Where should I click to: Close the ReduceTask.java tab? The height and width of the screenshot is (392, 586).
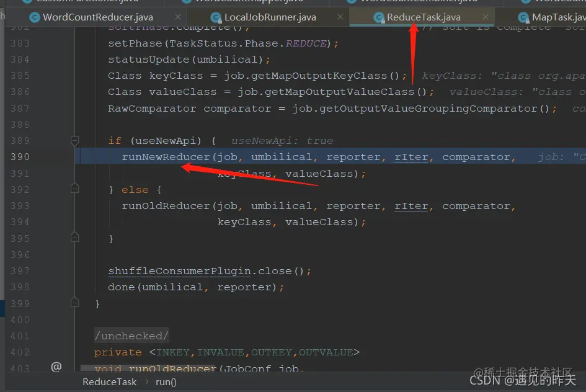coord(485,17)
